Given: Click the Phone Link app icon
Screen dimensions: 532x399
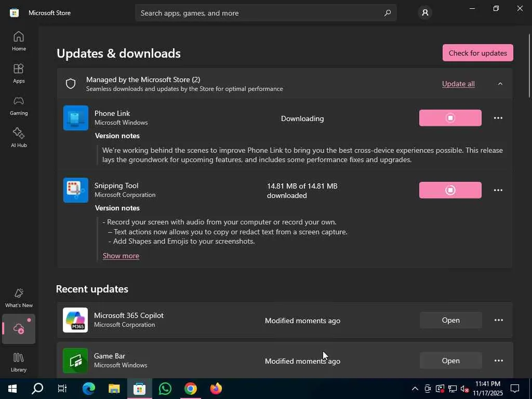Looking at the screenshot, I should click(x=76, y=118).
